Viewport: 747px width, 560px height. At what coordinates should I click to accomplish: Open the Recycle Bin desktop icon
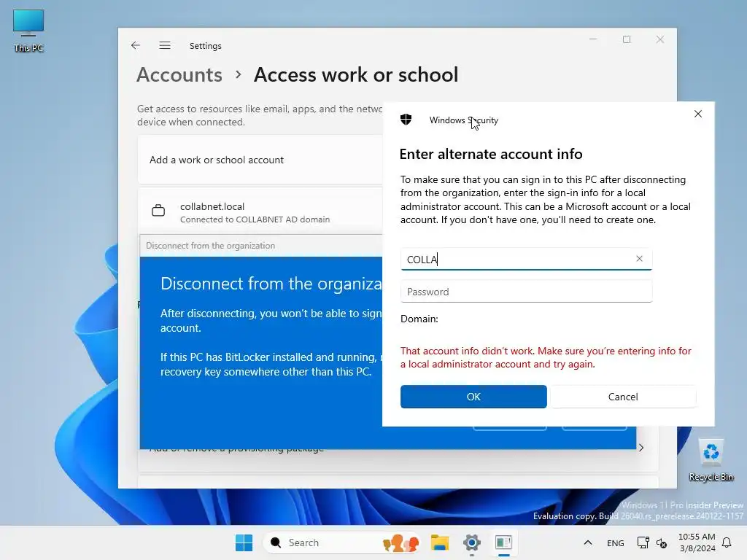[x=711, y=460]
